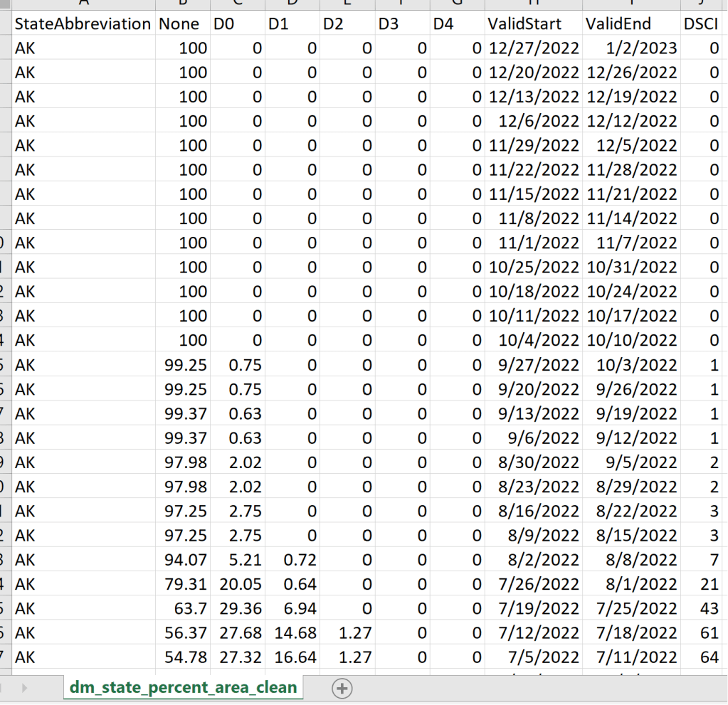This screenshot has height=705, width=728.
Task: Select the DSCI header cell
Action: [x=701, y=24]
